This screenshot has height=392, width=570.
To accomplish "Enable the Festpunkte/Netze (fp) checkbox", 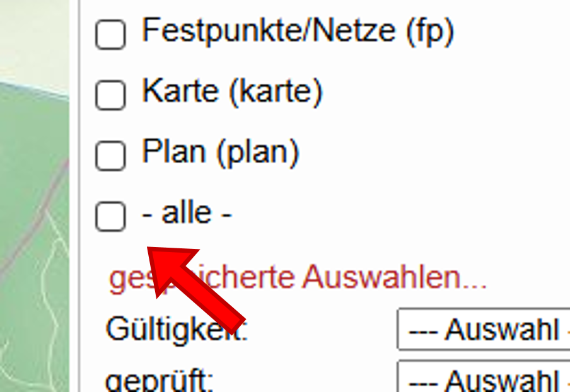I will tap(110, 35).
